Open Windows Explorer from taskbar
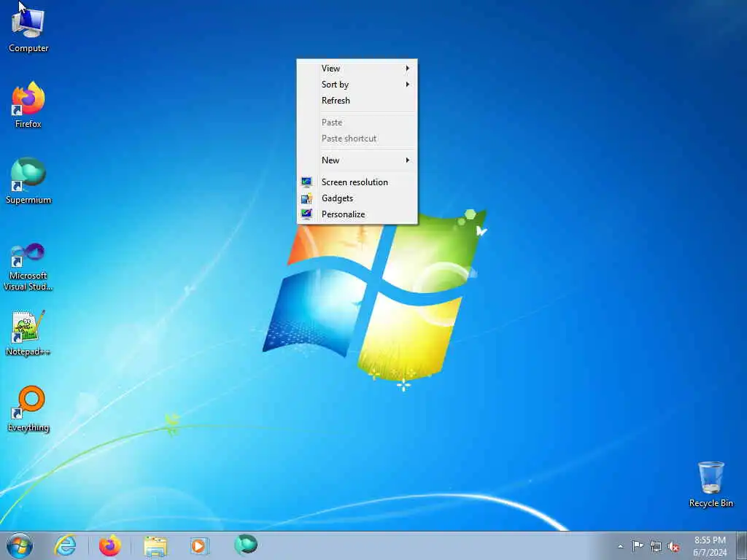This screenshot has width=747, height=560. click(155, 546)
